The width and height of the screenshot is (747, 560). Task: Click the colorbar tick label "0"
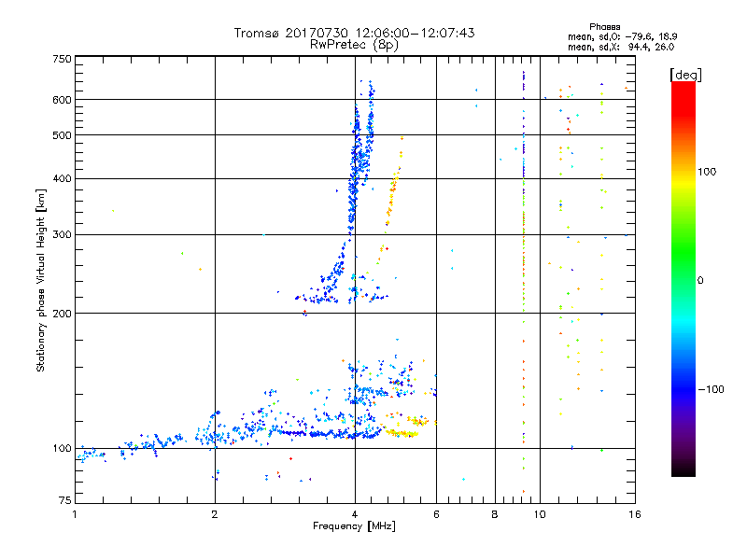pos(700,281)
